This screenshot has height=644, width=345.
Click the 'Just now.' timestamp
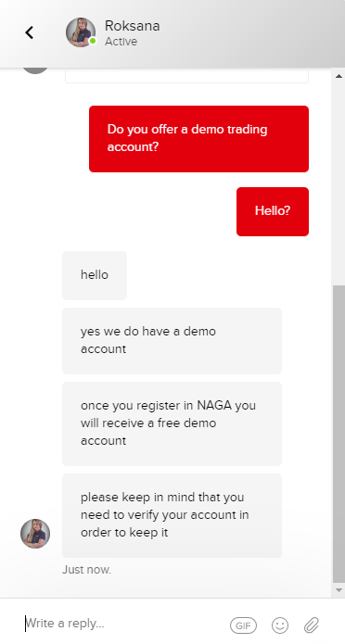point(86,570)
